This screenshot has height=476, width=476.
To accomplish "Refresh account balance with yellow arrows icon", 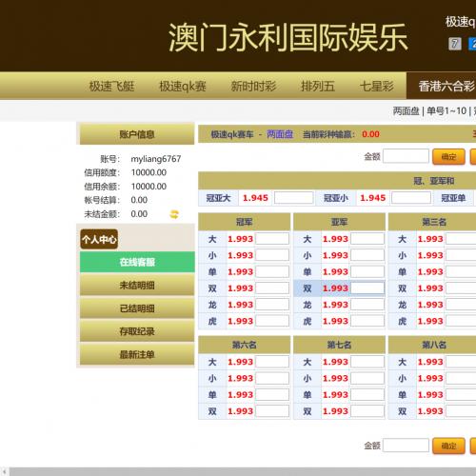I will click(x=174, y=214).
